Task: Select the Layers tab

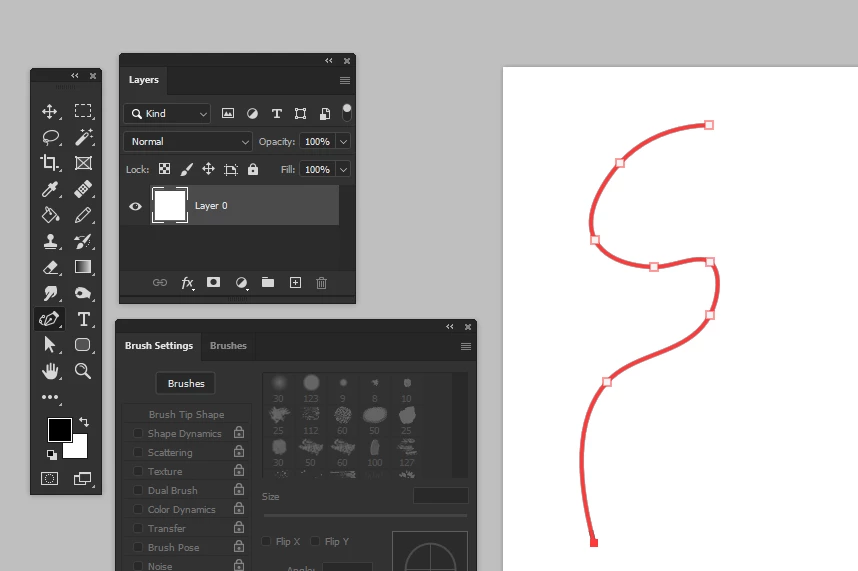Action: point(143,80)
